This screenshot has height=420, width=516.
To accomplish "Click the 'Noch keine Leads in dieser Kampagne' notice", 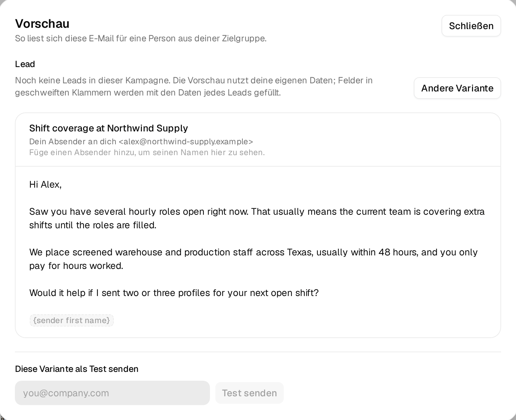I will [194, 86].
